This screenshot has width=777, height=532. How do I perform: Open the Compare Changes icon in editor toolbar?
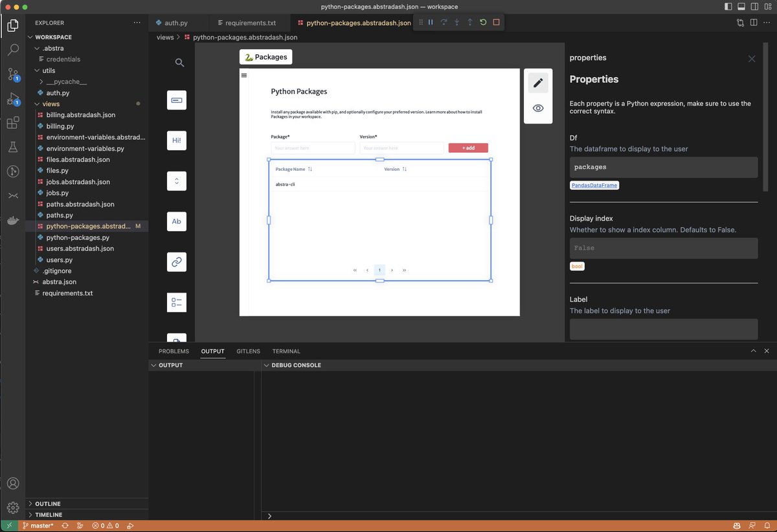pos(740,23)
